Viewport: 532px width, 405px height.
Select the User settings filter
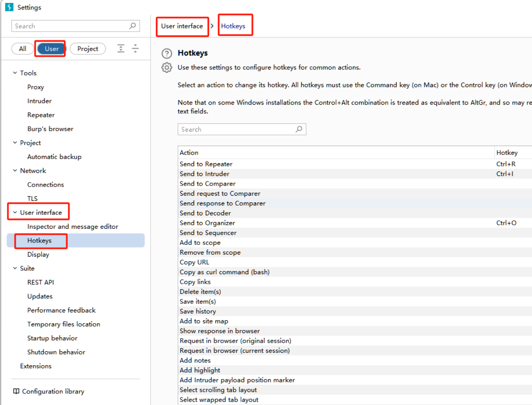[51, 49]
